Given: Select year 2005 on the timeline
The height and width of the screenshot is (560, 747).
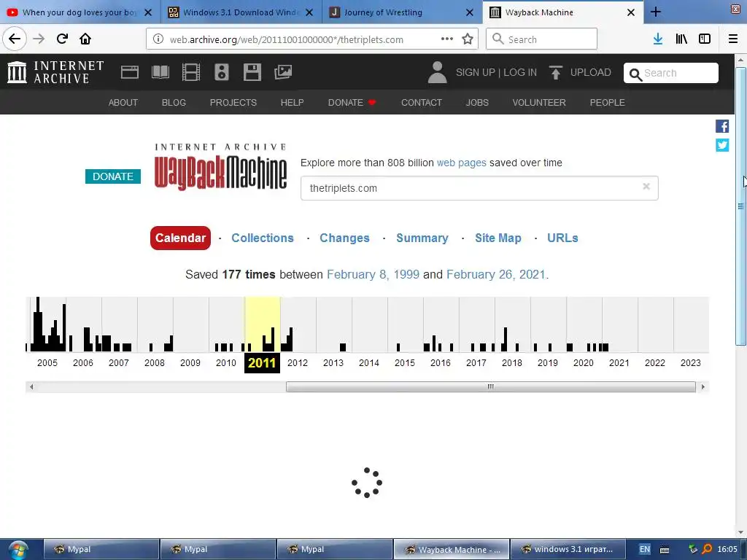Looking at the screenshot, I should 47,363.
